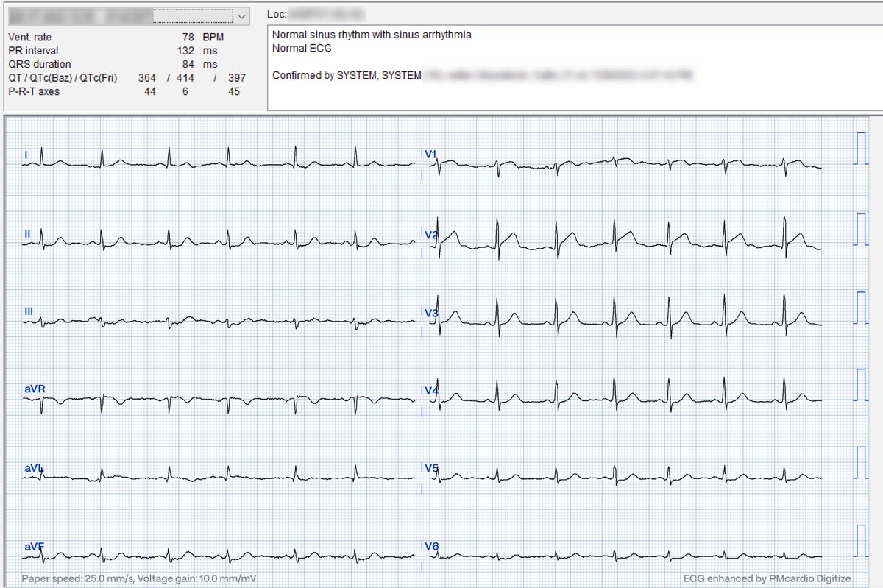Viewport: 883px width, 588px height.
Task: Click the V6 lead label
Action: [431, 547]
